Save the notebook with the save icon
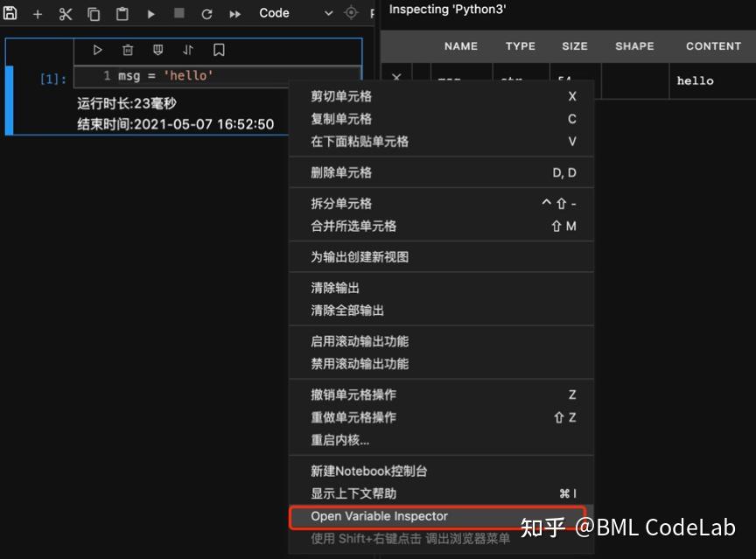Screen dimensions: 756x559 (x=10, y=13)
